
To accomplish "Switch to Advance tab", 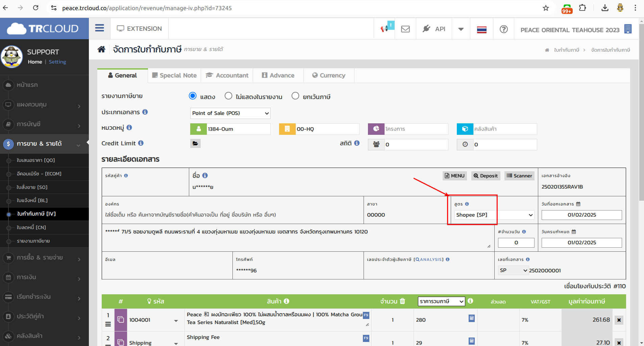I will tap(278, 75).
